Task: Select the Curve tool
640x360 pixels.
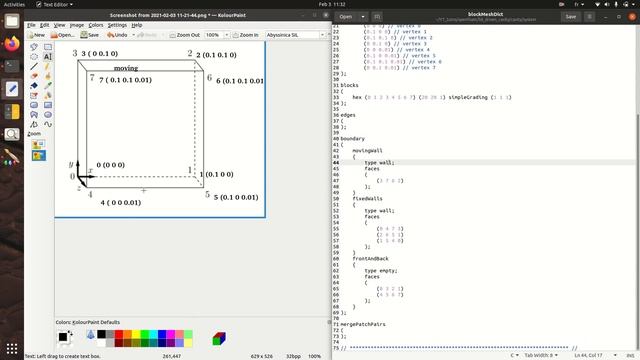Action: coord(48,124)
